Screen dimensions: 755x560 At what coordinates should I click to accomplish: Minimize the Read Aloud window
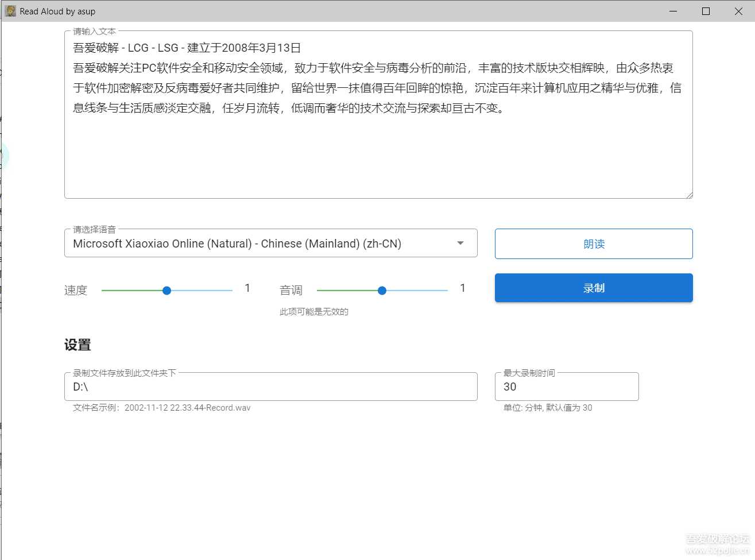673,11
